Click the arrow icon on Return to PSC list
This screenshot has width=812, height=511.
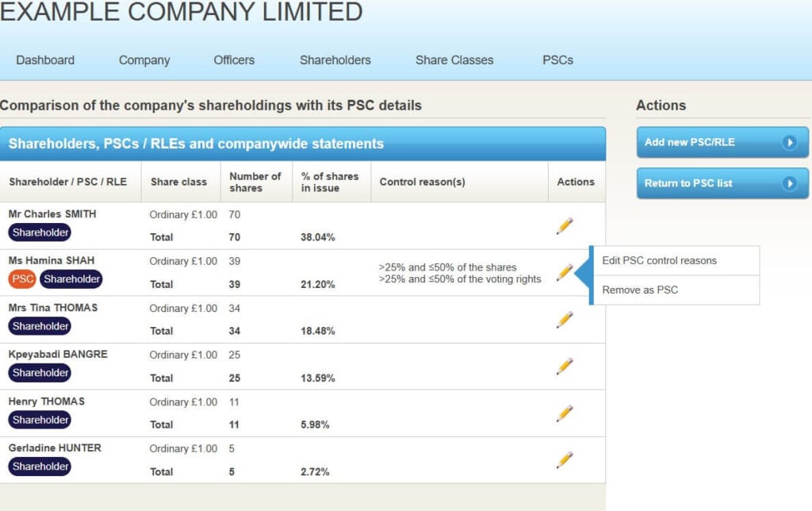coord(789,183)
